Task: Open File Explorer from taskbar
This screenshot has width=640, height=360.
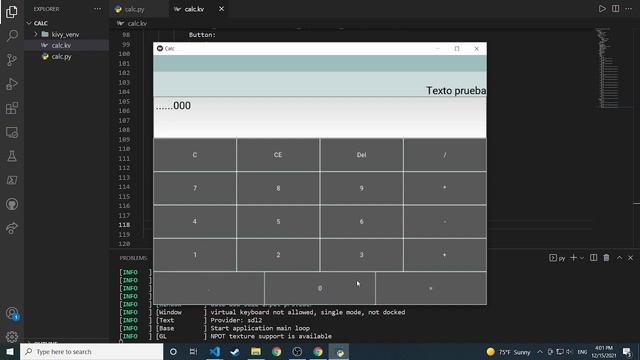Action: coord(256,351)
